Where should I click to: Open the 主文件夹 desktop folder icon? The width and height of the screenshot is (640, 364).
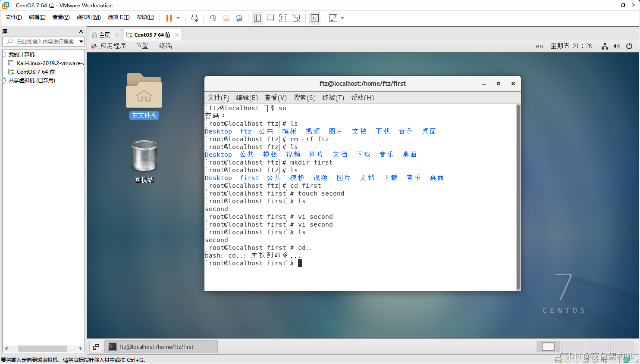[x=144, y=96]
